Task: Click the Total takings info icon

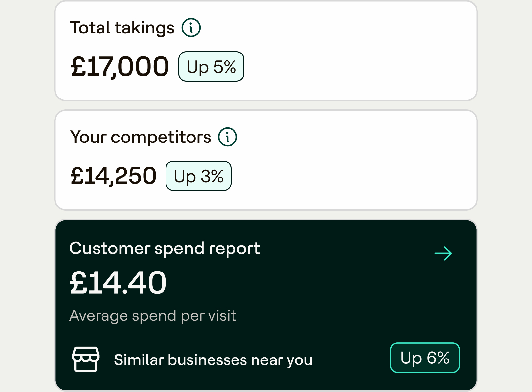Action: pos(191,28)
